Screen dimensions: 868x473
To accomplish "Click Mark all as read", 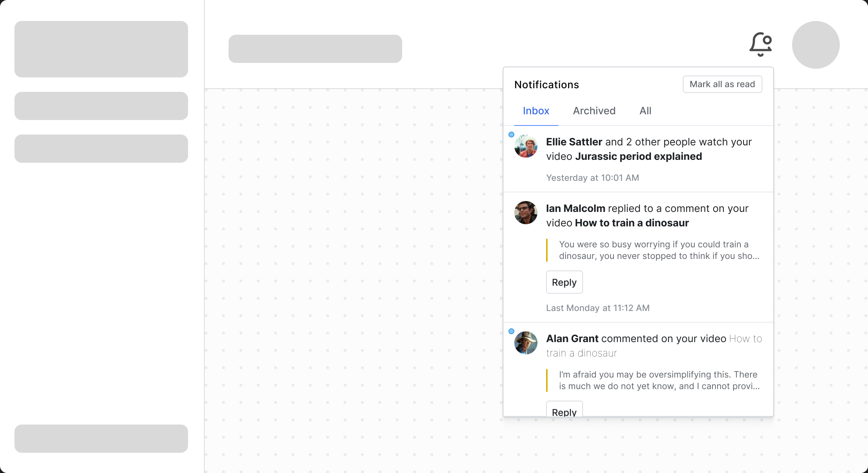I will (x=722, y=84).
